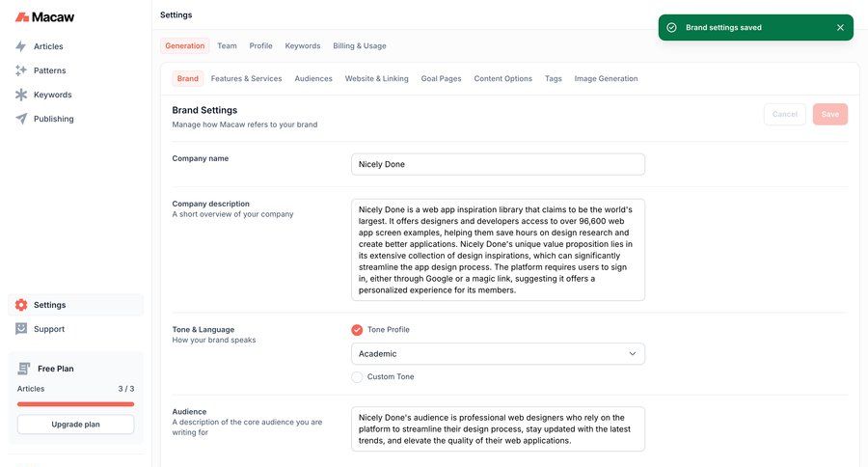Open the Billing & Usage tab
The width and height of the screenshot is (868, 467).
point(360,46)
